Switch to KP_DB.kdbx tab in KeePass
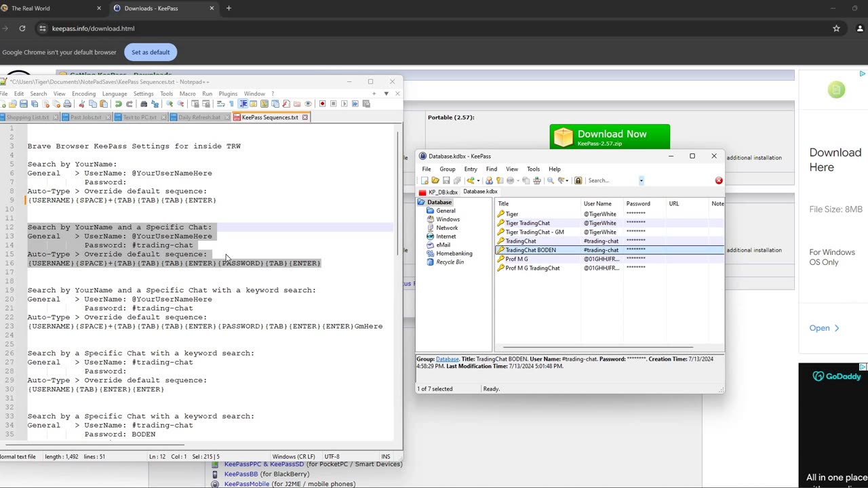This screenshot has width=868, height=488. 439,192
